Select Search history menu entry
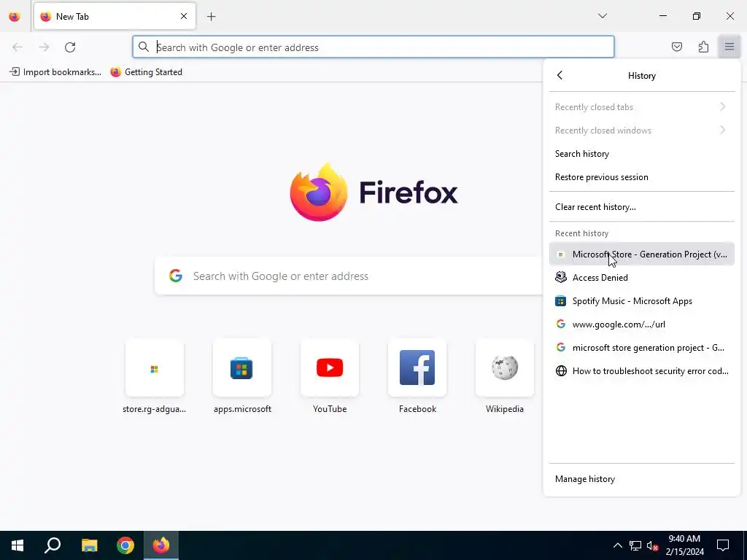The image size is (747, 560). 642,154
